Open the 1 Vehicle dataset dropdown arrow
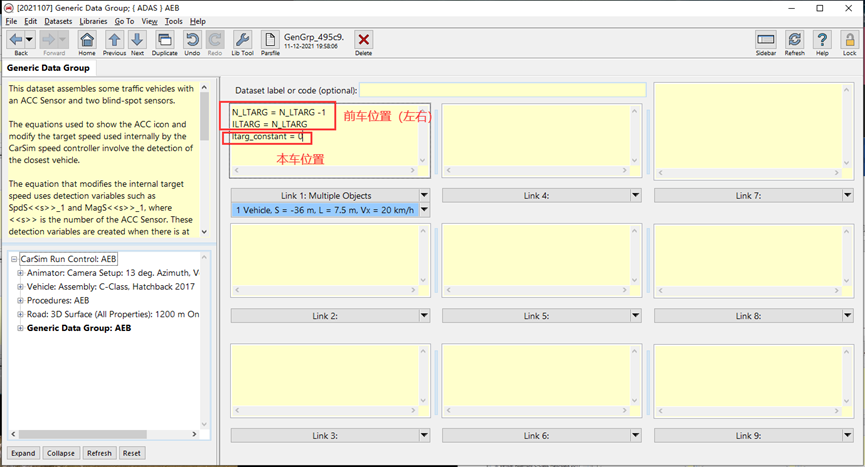The image size is (865, 467). point(424,210)
